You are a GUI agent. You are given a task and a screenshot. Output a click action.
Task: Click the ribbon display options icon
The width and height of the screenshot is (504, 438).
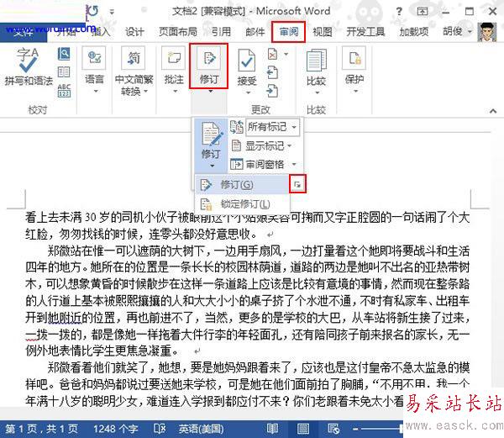tap(422, 12)
